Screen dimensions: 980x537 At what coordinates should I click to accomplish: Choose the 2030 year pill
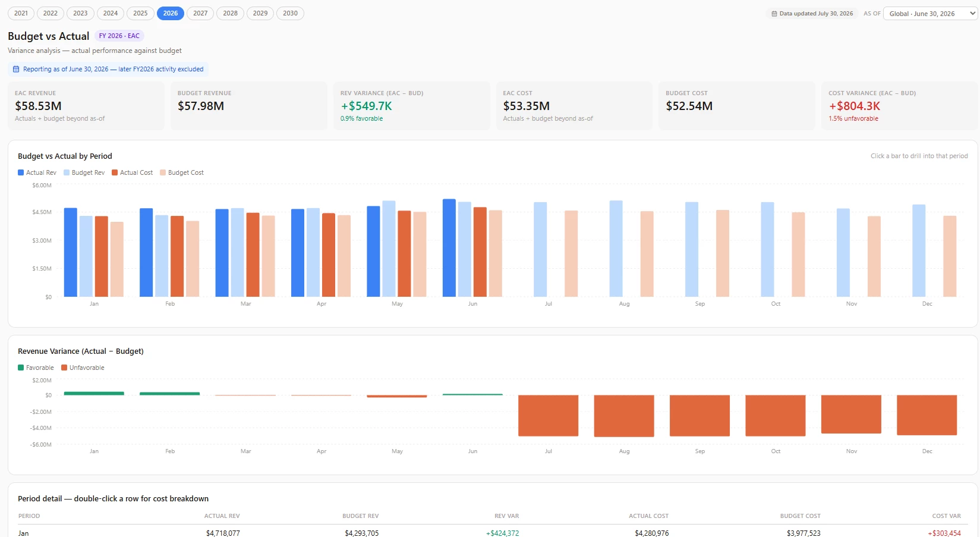pos(290,13)
